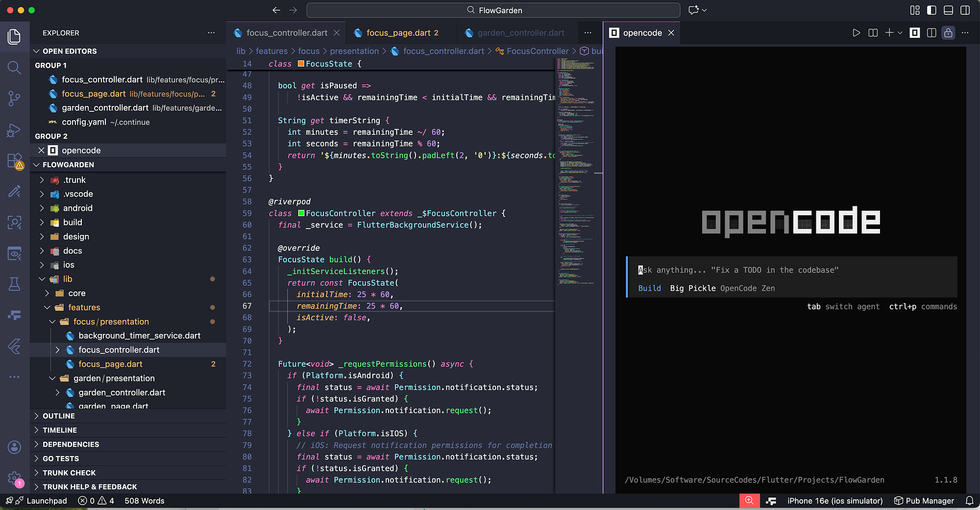Select the opencode tab
Viewport: 980px width, 510px height.
tap(642, 33)
